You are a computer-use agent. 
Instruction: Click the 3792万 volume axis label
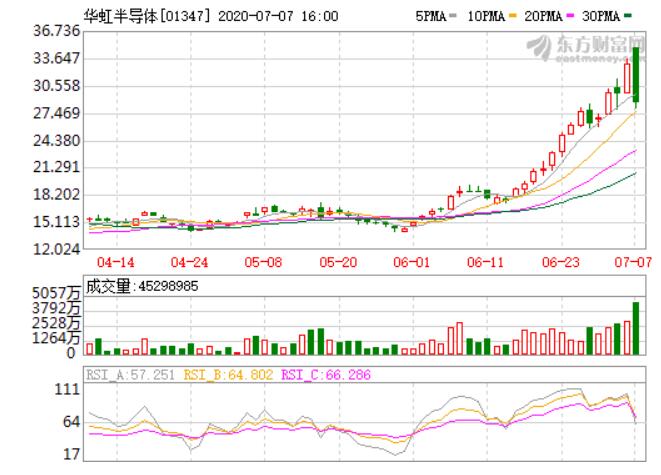[x=56, y=309]
